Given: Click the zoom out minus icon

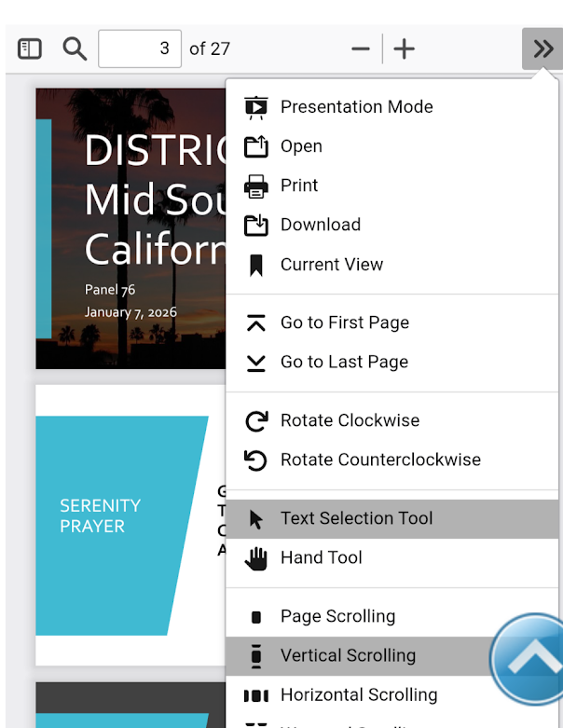Looking at the screenshot, I should pos(361,49).
